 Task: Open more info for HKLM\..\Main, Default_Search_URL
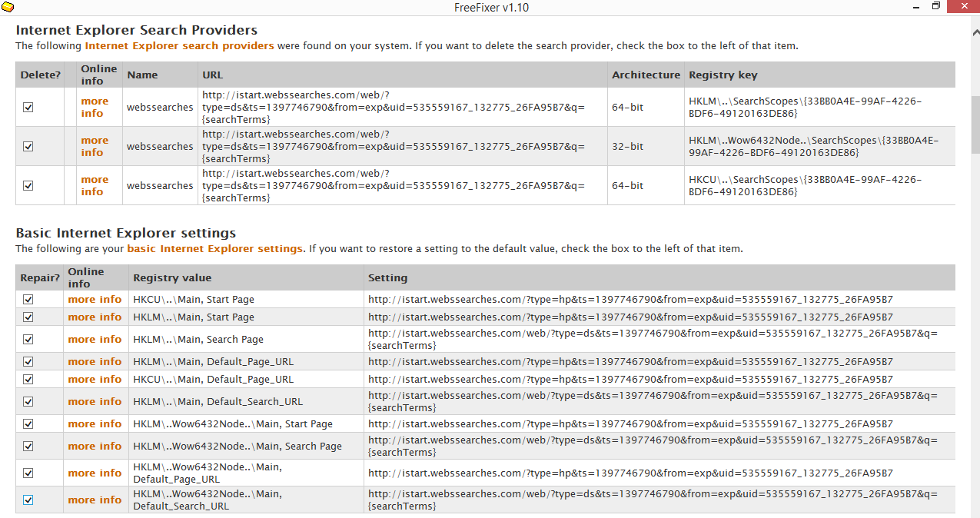pyautogui.click(x=95, y=402)
